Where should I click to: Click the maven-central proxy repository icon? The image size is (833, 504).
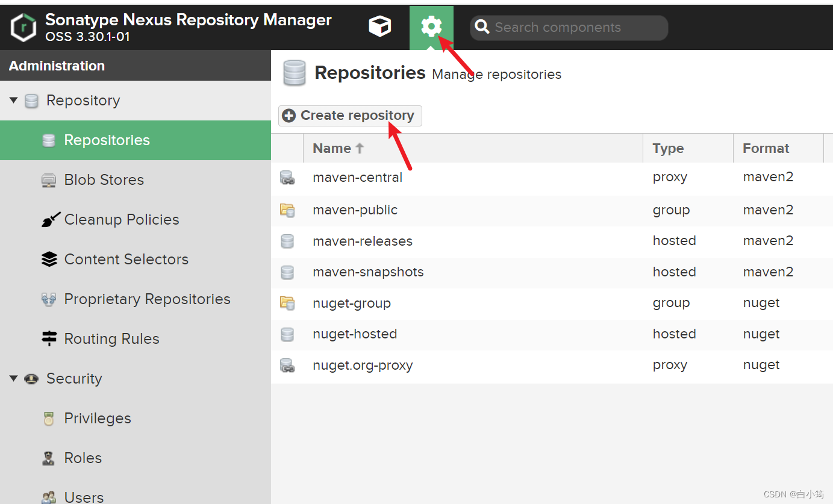287,178
